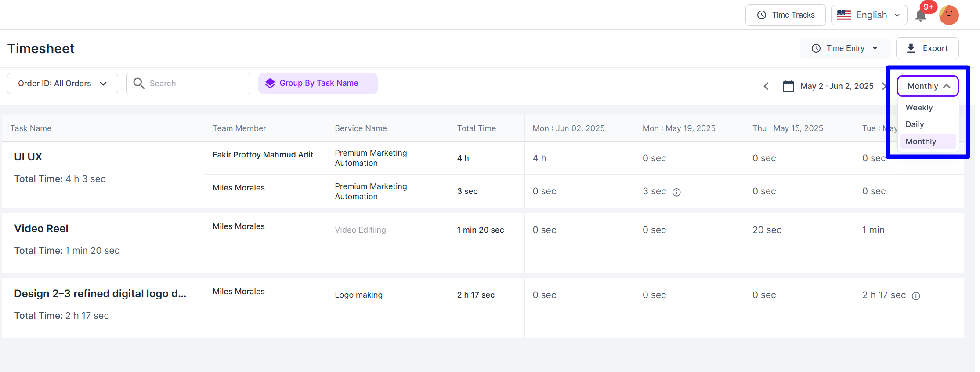Click info icon next to 2 h 17 sec
Image resolution: width=980 pixels, height=372 pixels.
[916, 296]
